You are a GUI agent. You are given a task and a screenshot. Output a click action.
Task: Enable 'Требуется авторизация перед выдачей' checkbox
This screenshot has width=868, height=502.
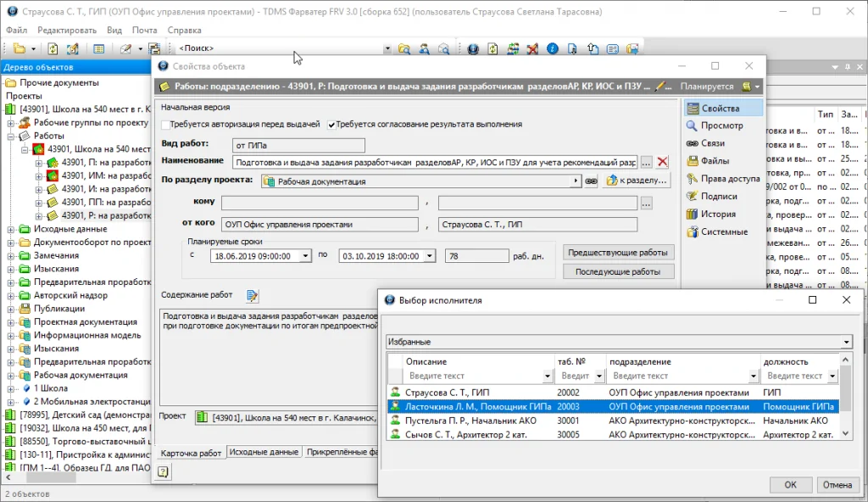[x=166, y=125]
